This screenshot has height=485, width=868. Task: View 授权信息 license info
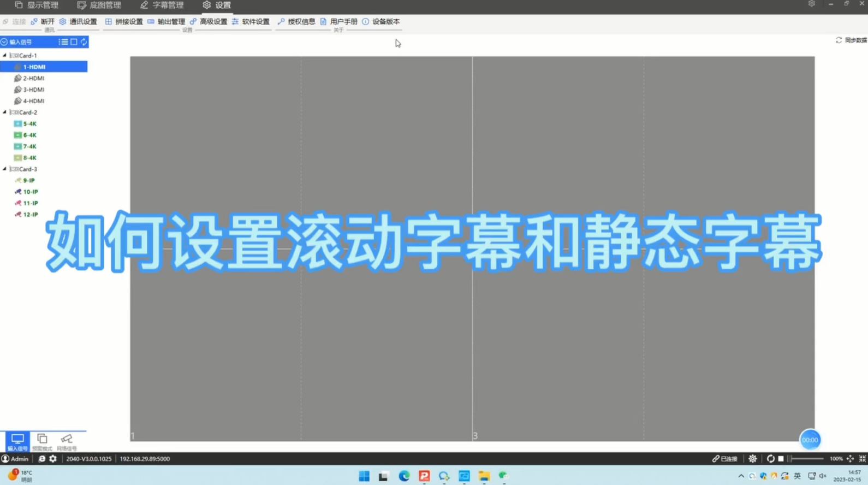click(x=296, y=21)
